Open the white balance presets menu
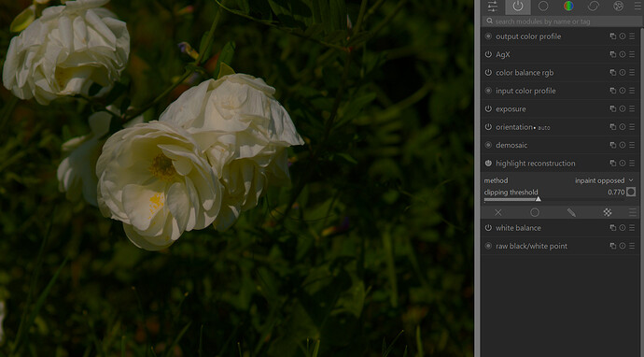 (x=632, y=227)
